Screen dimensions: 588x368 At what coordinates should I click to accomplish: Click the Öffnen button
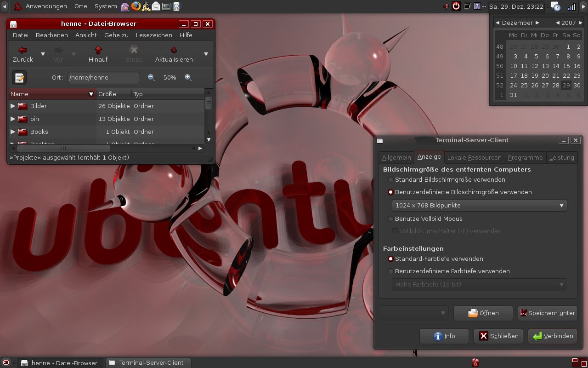click(483, 313)
